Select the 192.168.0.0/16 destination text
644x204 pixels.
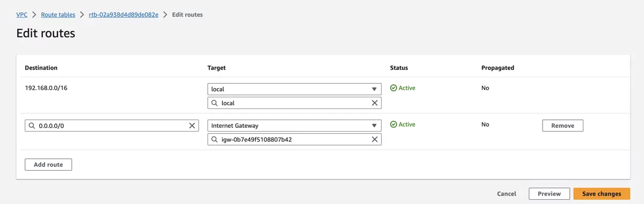pos(46,88)
